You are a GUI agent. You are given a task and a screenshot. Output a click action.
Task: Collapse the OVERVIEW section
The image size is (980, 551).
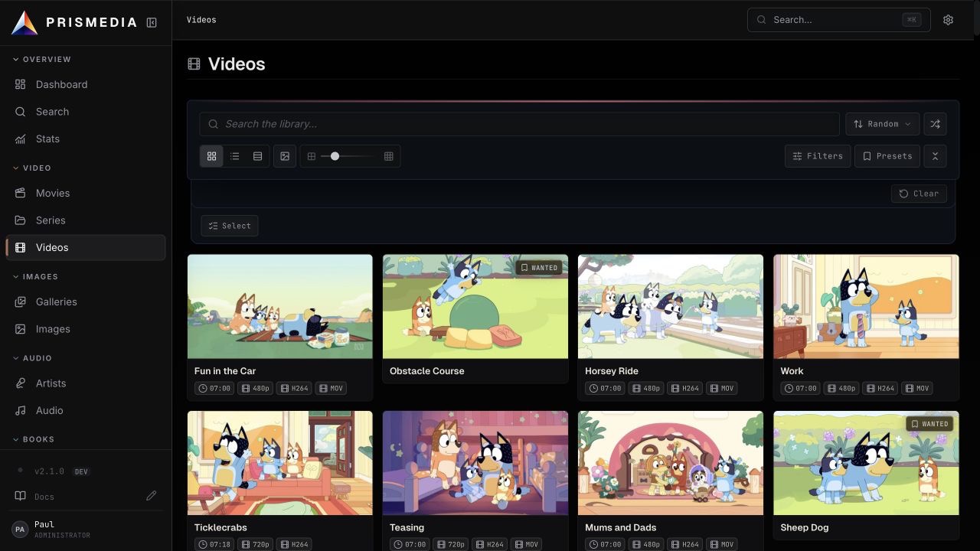42,59
